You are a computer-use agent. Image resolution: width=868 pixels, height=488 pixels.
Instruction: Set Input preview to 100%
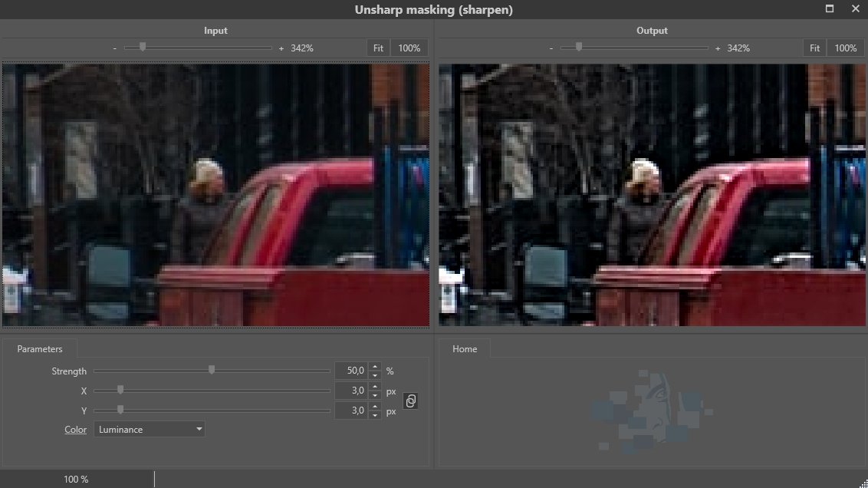coord(409,48)
